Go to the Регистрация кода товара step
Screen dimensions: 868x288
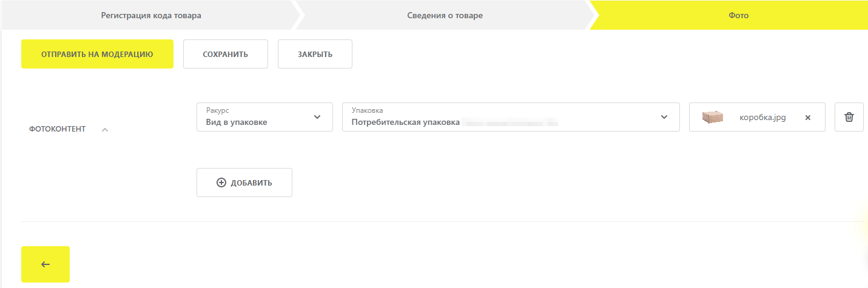[x=151, y=15]
